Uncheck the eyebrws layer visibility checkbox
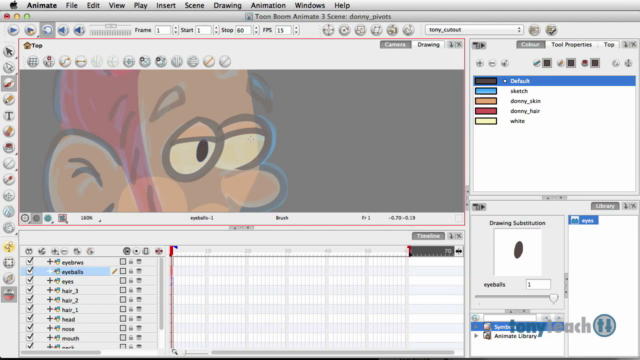 (x=30, y=261)
